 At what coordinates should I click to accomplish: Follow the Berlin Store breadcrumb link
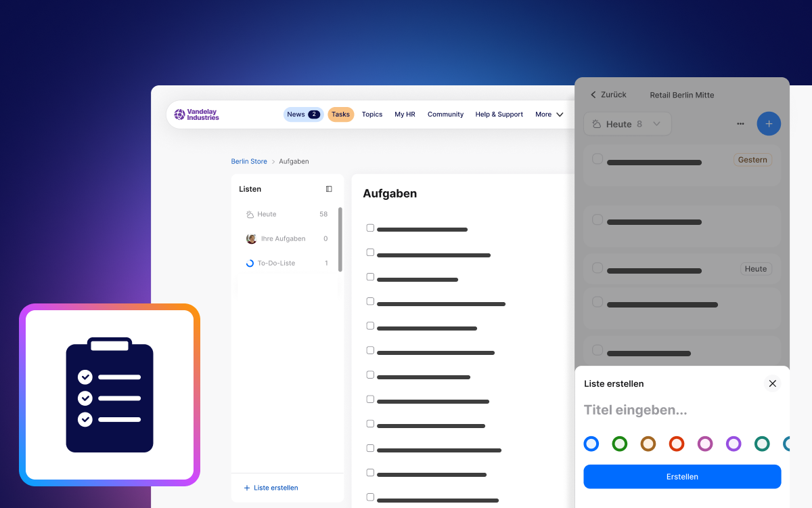pos(249,161)
